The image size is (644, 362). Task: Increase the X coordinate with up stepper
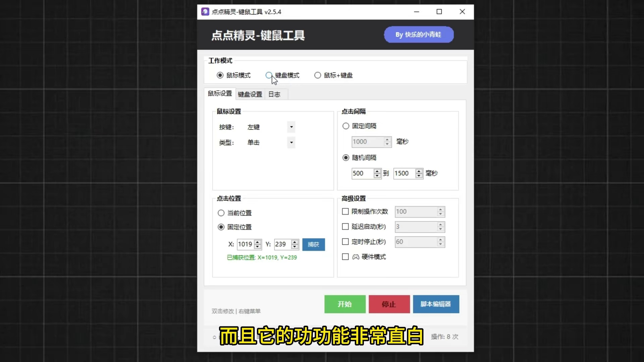pyautogui.click(x=258, y=242)
